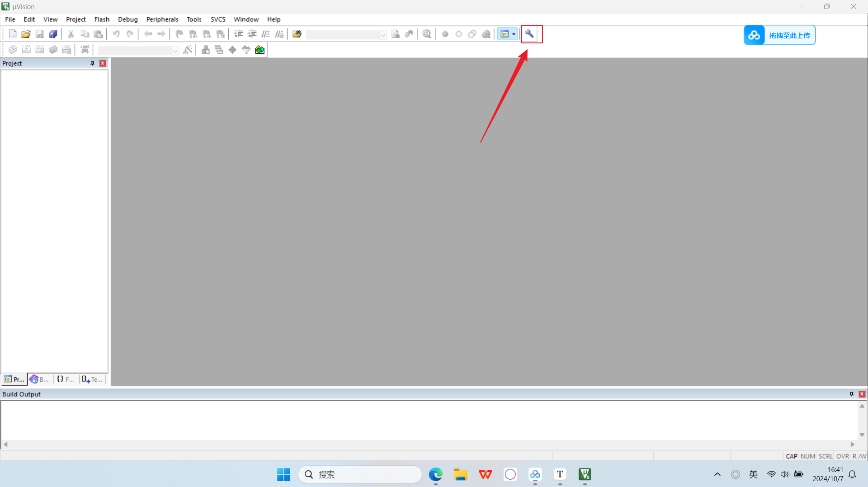Click the Rebuild all target files icon
The height and width of the screenshot is (487, 868).
tap(40, 50)
